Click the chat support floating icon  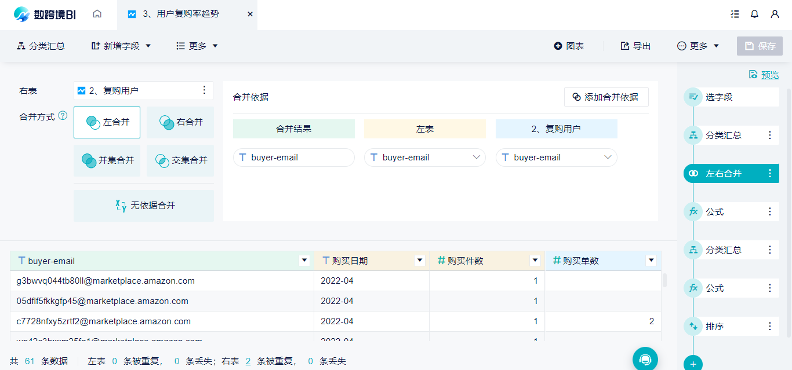tap(645, 359)
